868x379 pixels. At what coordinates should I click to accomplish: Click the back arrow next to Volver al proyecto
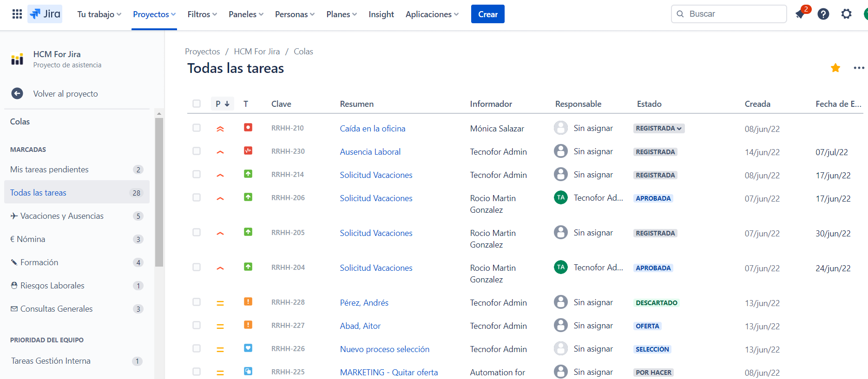tap(17, 93)
